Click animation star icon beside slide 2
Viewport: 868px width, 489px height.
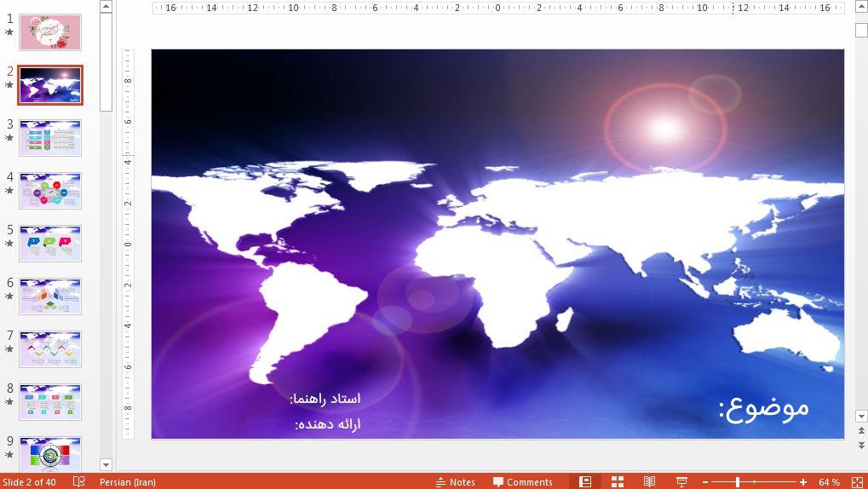click(x=9, y=84)
